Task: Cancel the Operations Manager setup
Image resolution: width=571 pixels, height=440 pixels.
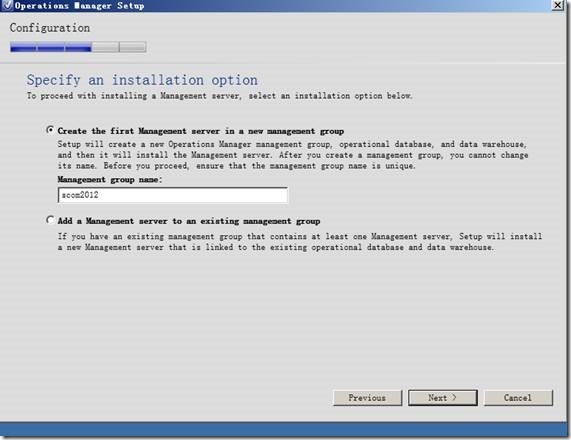Action: coord(518,398)
